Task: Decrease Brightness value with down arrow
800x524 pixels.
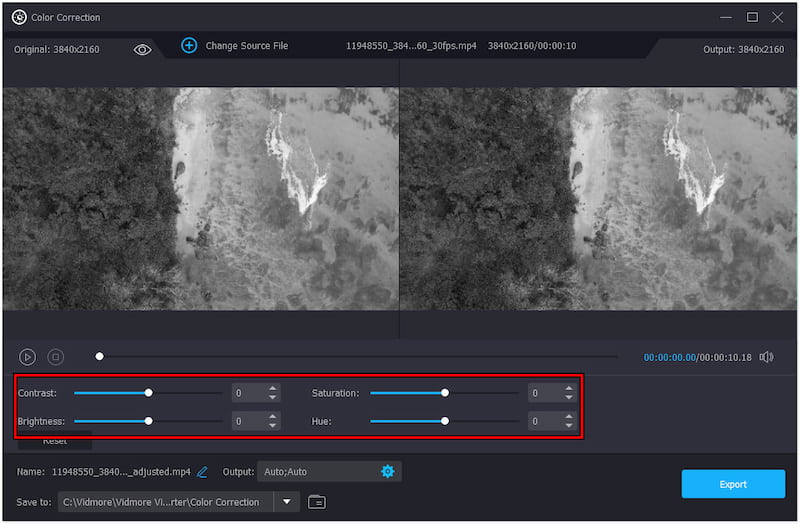Action: click(272, 426)
